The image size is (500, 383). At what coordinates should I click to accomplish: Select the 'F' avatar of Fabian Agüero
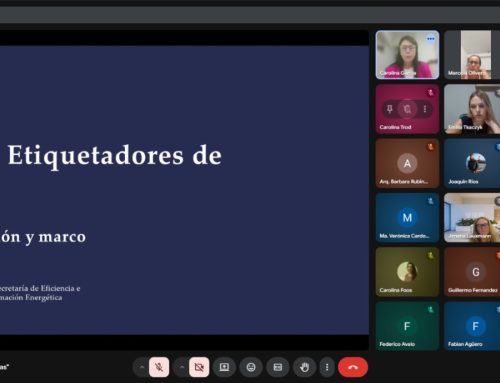click(x=476, y=326)
